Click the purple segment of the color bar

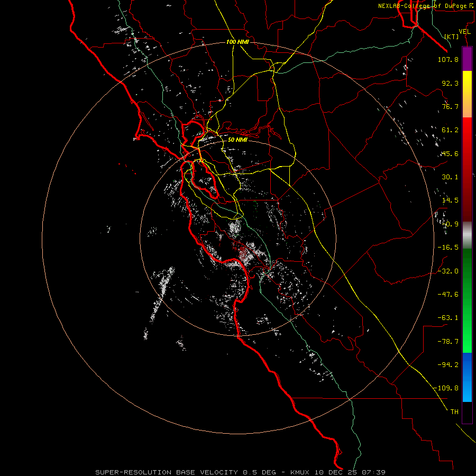click(467, 59)
